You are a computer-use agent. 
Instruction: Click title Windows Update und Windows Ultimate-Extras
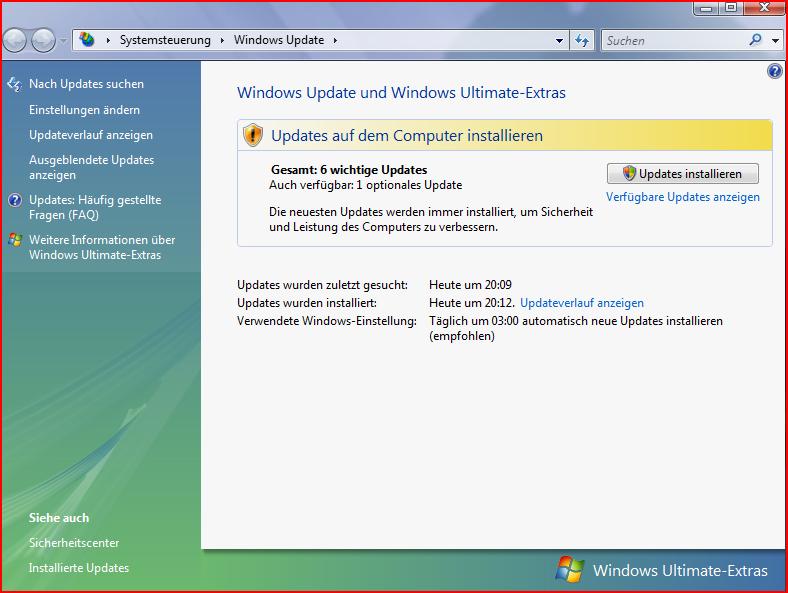click(x=401, y=92)
